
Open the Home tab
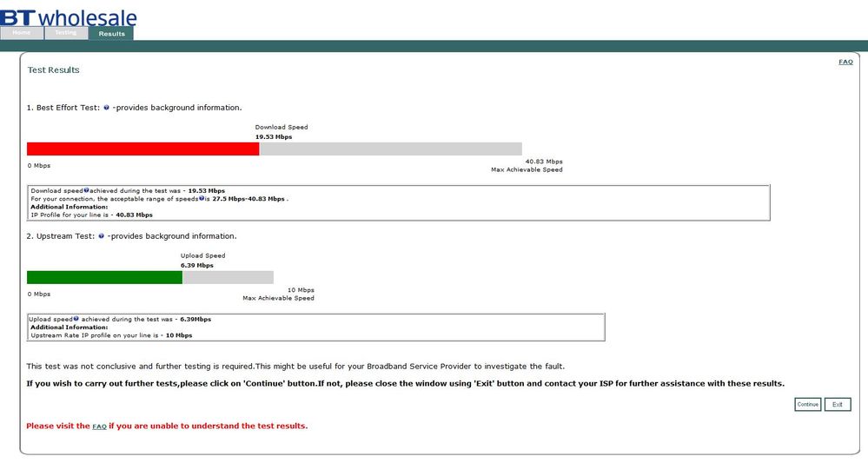pyautogui.click(x=22, y=33)
